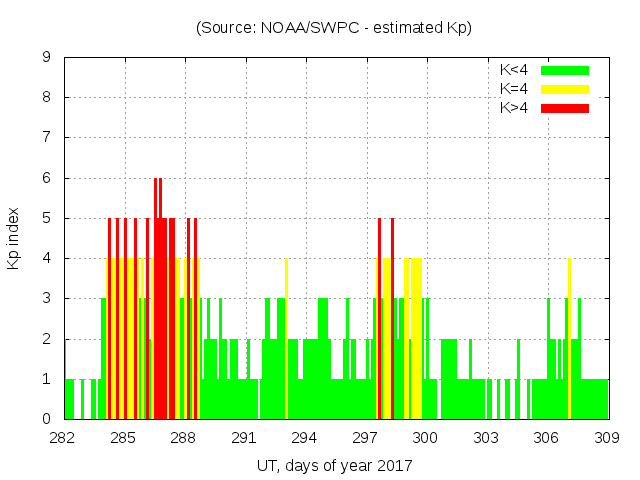Click x-axis tick label 300
640x480 pixels.
[x=426, y=438]
